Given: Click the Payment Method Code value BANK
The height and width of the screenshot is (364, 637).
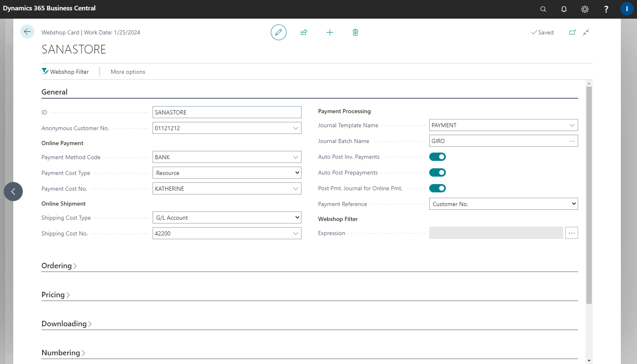Looking at the screenshot, I should pos(163,157).
